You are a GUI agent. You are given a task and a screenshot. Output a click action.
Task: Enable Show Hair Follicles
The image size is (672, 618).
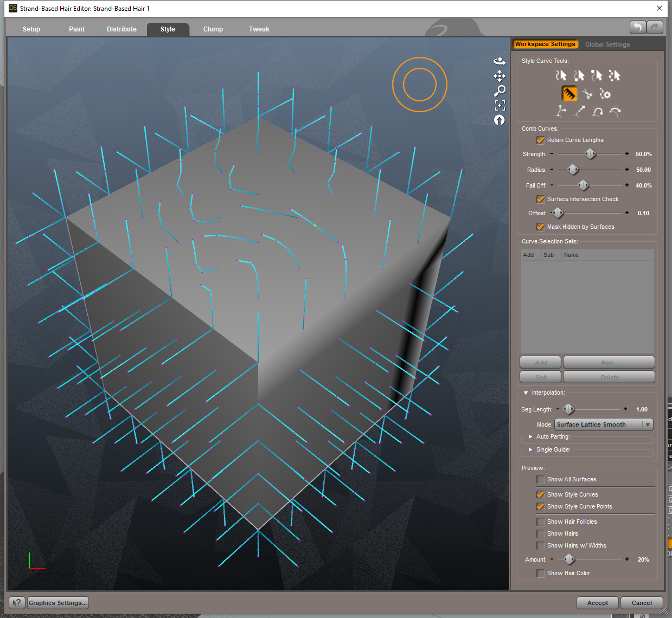tap(541, 522)
